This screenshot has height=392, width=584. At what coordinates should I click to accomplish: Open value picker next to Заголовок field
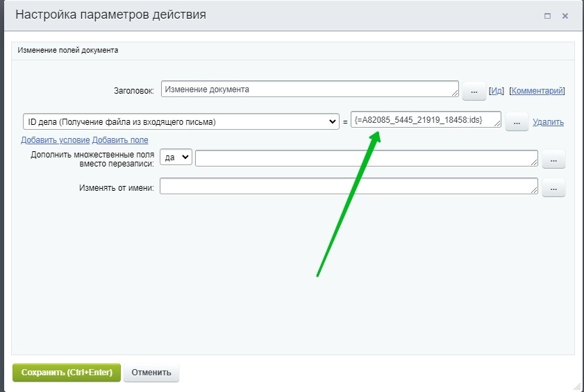pos(474,90)
